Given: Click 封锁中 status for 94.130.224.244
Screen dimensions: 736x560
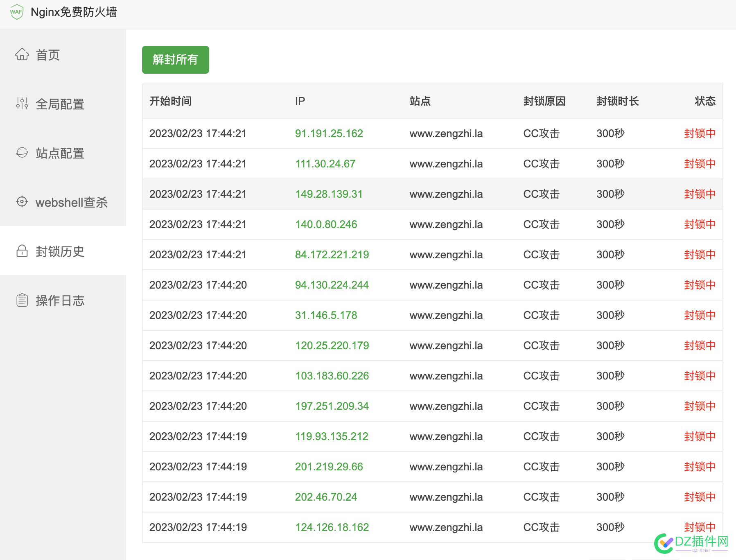Looking at the screenshot, I should click(700, 285).
